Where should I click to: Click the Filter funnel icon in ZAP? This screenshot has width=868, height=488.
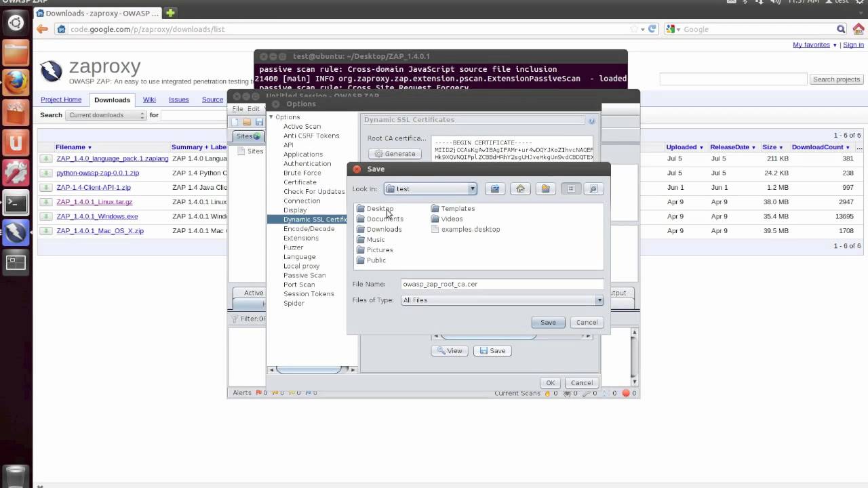coord(235,319)
